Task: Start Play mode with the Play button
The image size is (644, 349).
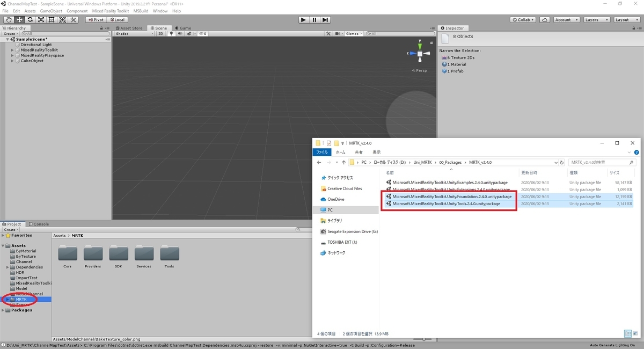Action: pos(303,20)
